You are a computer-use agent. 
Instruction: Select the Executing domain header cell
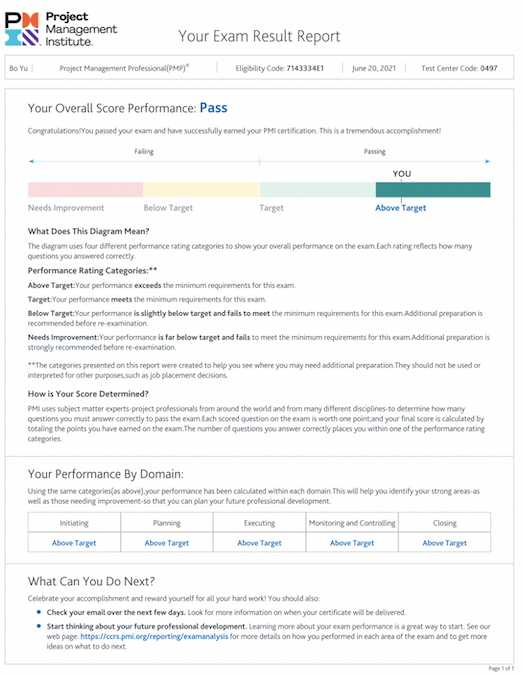[x=259, y=523]
